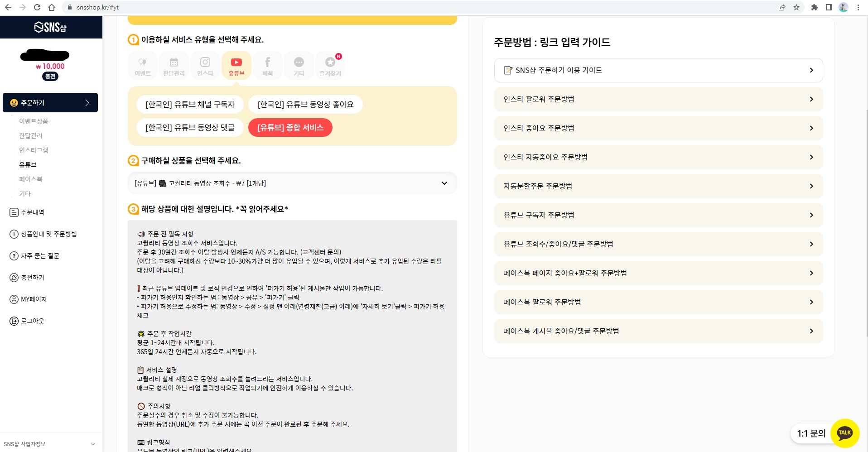Viewport: 868px width, 452px height.
Task: Click the 충전 balance button
Action: click(x=50, y=77)
